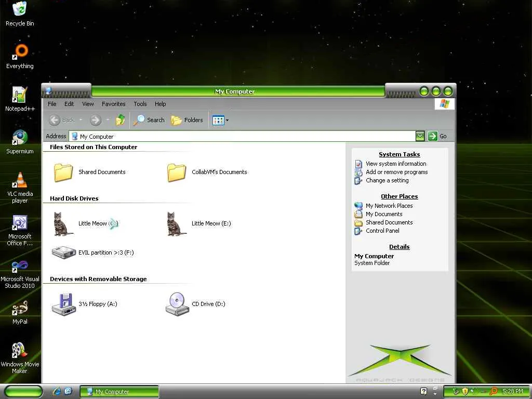The height and width of the screenshot is (399, 532).
Task: Click the green Start button
Action: point(24,392)
